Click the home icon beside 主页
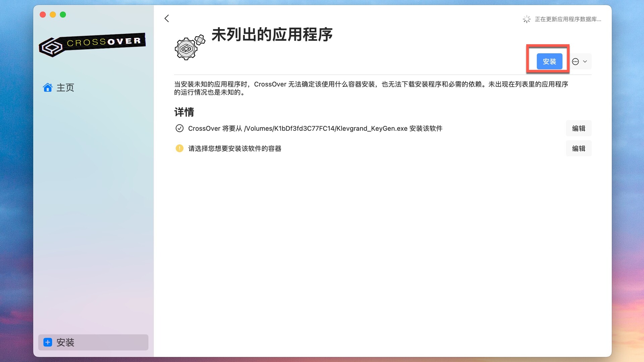This screenshot has width=644, height=362. [48, 87]
